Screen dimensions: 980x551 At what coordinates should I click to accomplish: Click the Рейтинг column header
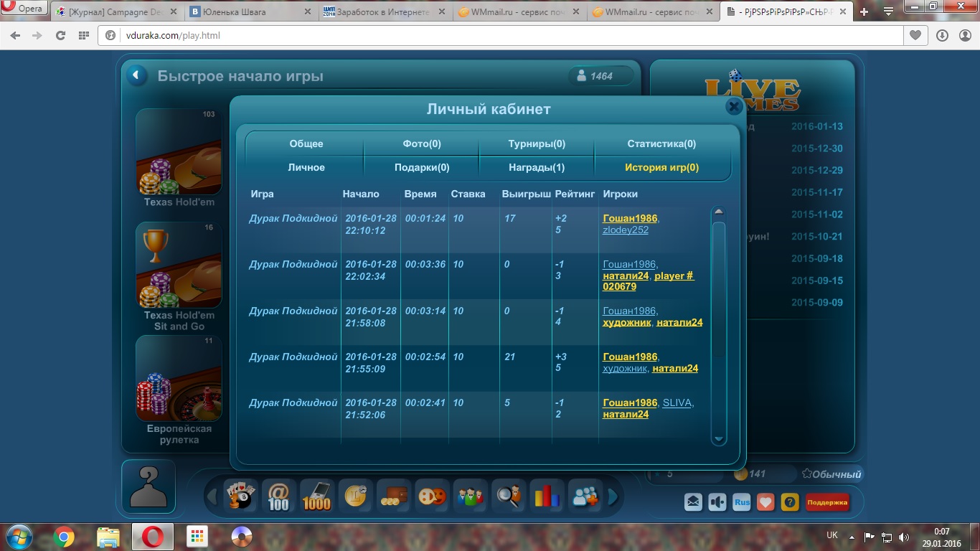click(575, 194)
